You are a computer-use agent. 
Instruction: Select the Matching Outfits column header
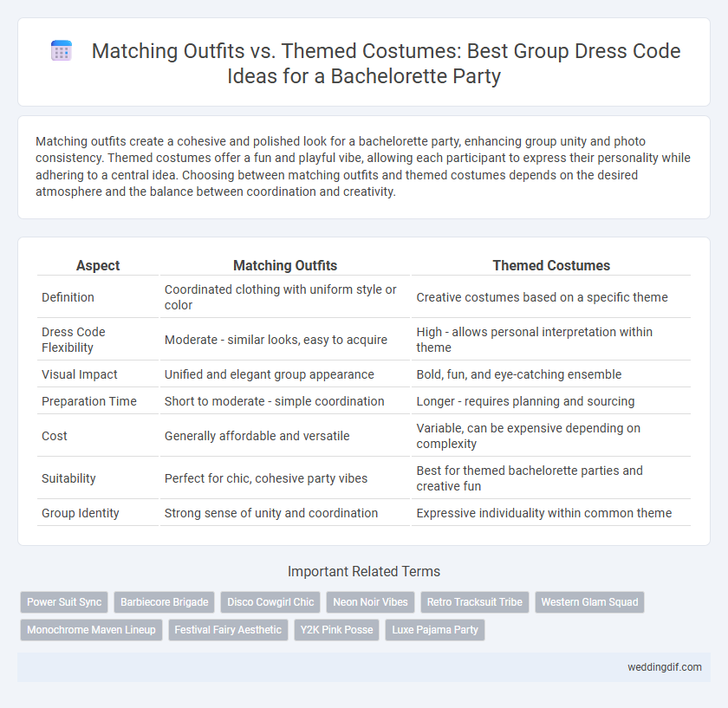(285, 265)
